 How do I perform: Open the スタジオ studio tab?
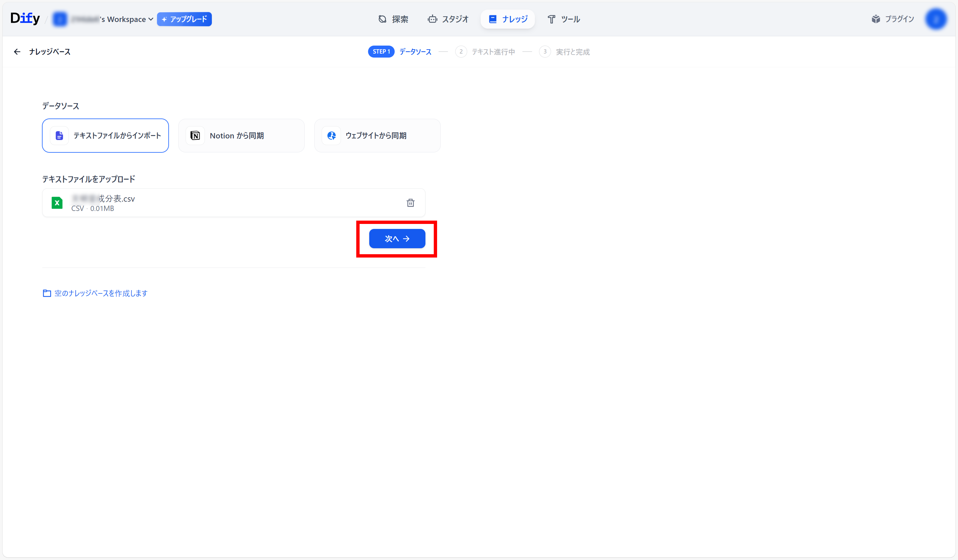pyautogui.click(x=448, y=19)
